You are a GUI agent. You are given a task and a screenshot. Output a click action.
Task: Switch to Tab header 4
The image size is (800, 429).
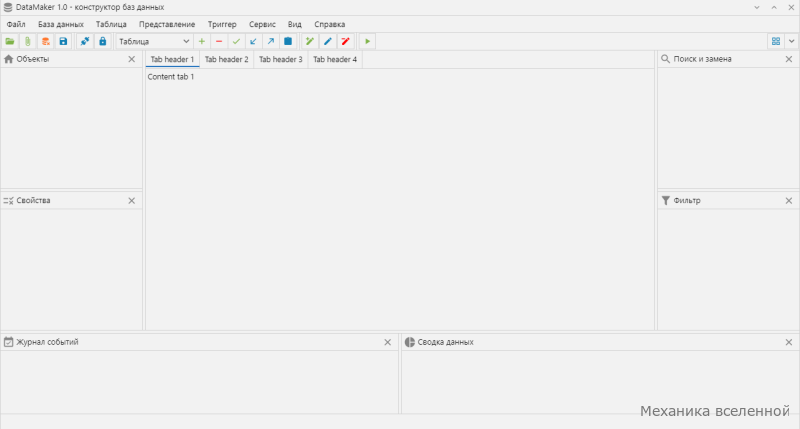pyautogui.click(x=335, y=59)
